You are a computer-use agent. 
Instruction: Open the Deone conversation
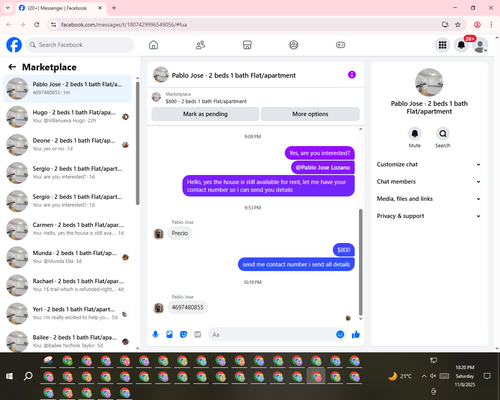tap(67, 145)
